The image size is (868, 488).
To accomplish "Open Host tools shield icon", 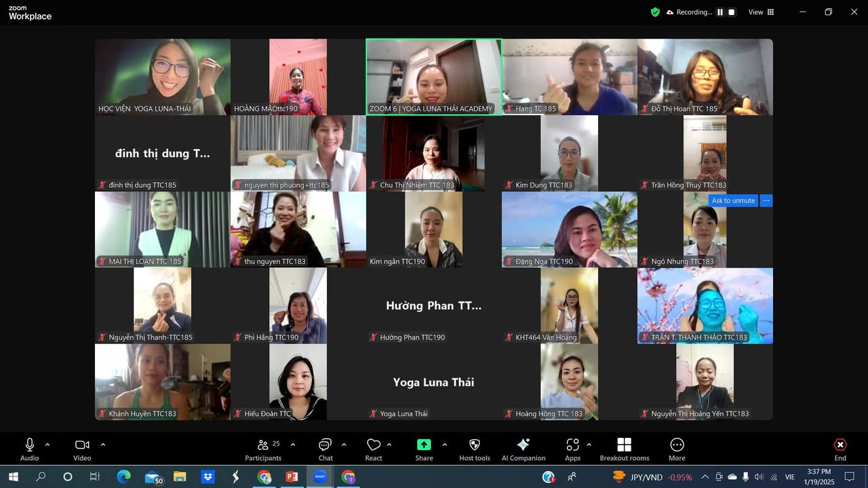I will (475, 449).
